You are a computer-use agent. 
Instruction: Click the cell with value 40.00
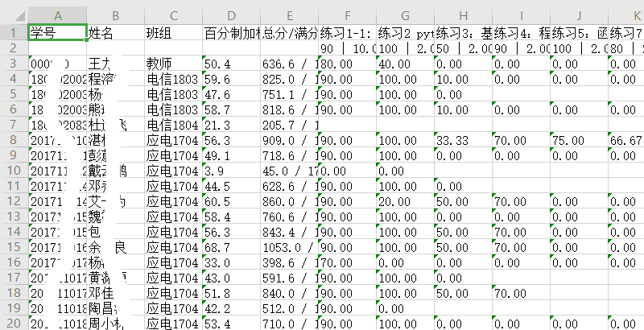coord(405,64)
